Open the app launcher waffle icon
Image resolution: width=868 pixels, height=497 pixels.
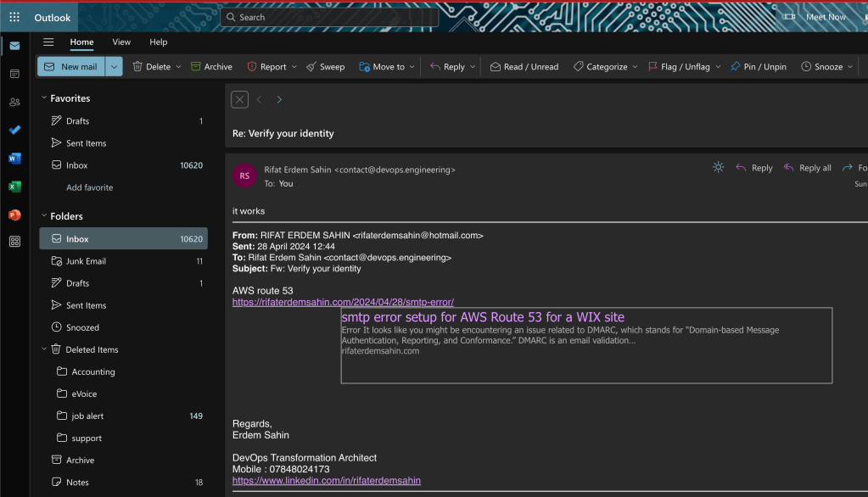tap(14, 17)
